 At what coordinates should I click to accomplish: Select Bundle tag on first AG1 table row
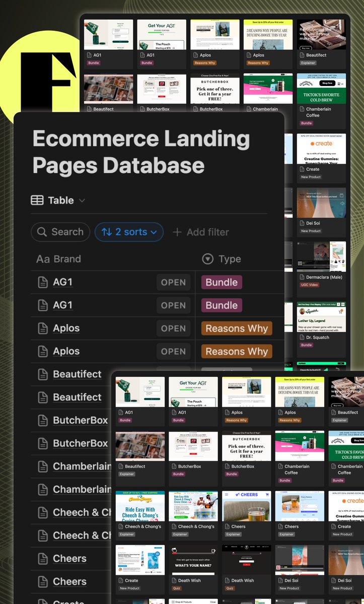click(x=222, y=282)
